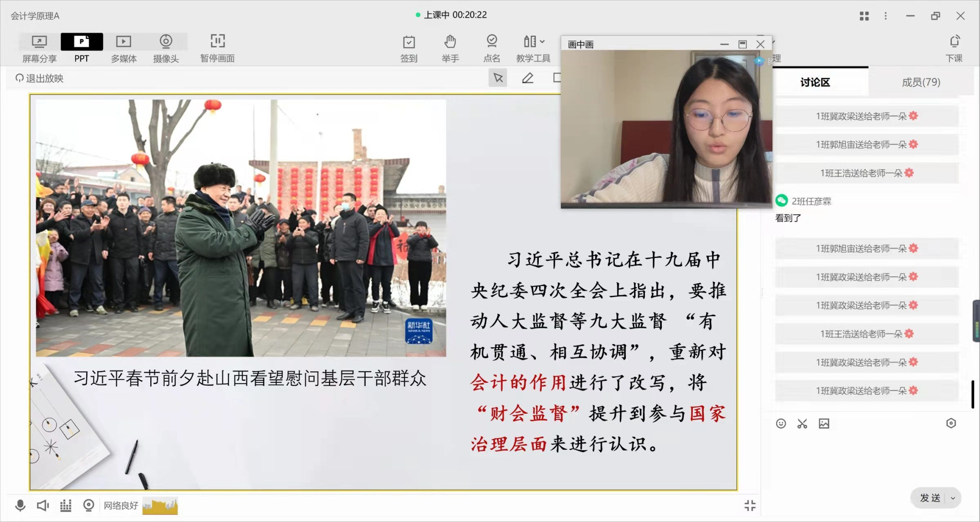Select the pen annotation tool
Image resolution: width=980 pixels, height=522 pixels.
click(x=528, y=78)
